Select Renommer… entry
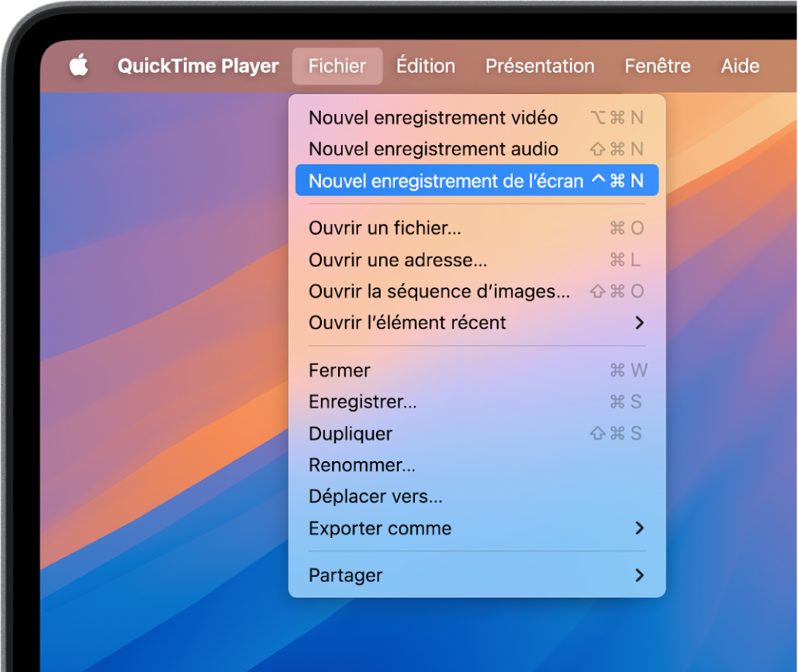 pyautogui.click(x=477, y=465)
